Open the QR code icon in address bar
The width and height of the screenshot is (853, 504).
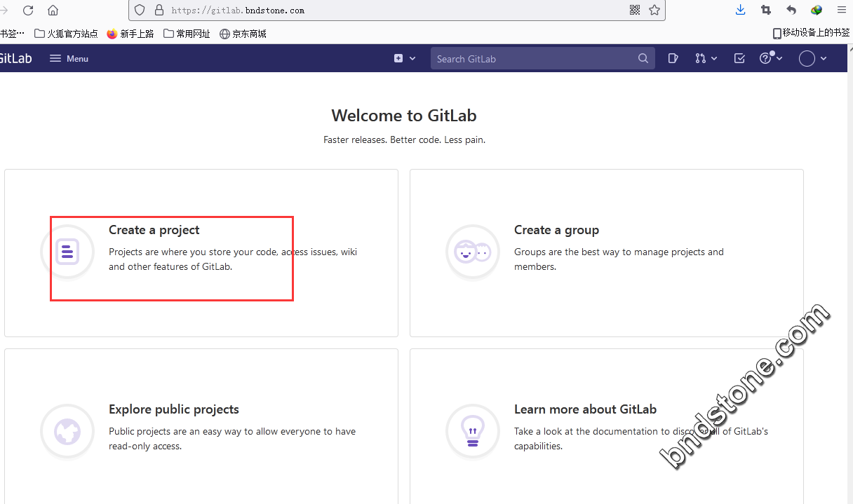[x=635, y=10]
